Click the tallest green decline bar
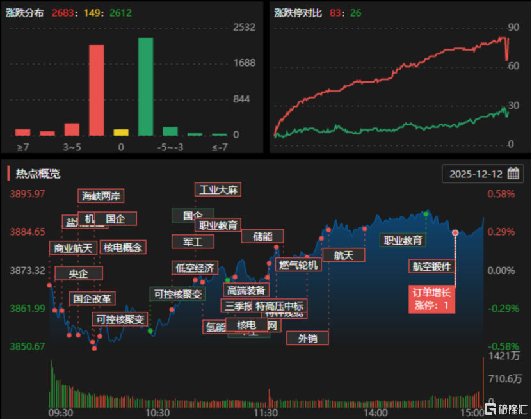532x420 pixels. (145, 86)
